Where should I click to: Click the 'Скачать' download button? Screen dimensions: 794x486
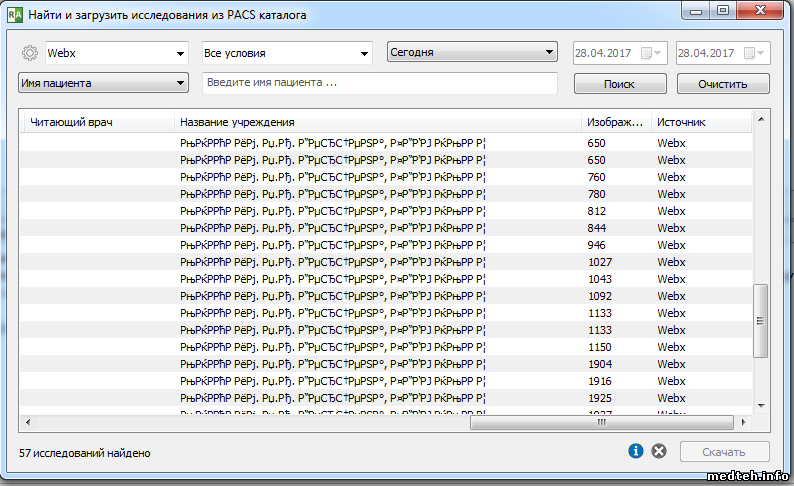click(x=724, y=452)
